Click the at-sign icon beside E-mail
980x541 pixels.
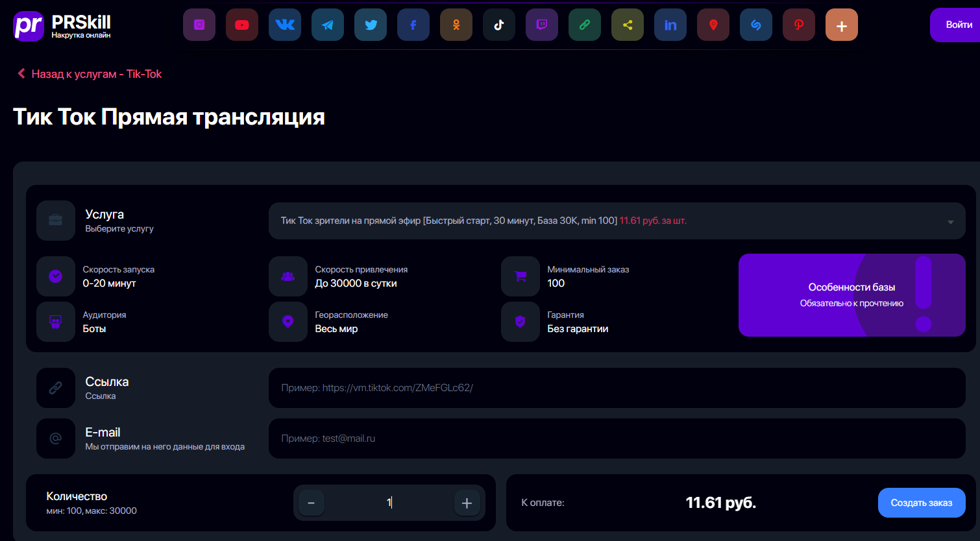click(x=56, y=439)
